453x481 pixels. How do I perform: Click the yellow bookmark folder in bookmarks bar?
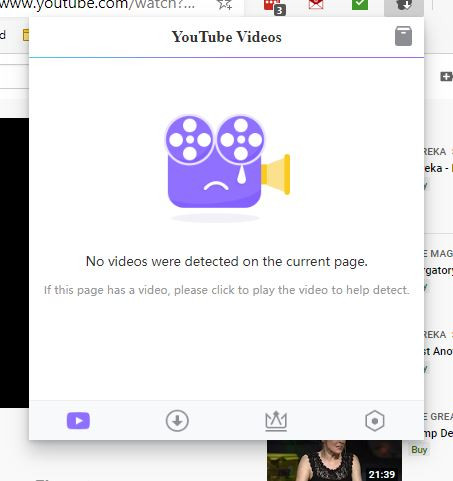point(26,35)
